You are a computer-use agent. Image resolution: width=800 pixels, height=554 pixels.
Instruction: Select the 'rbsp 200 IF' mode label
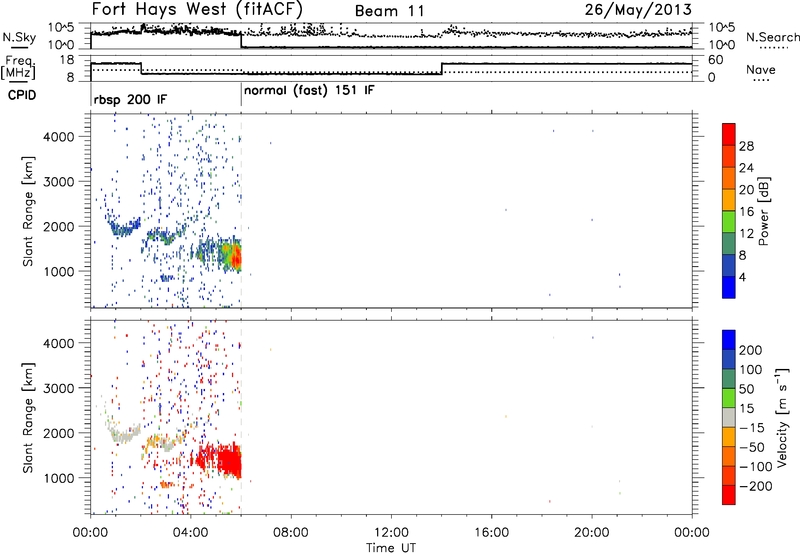[x=130, y=99]
